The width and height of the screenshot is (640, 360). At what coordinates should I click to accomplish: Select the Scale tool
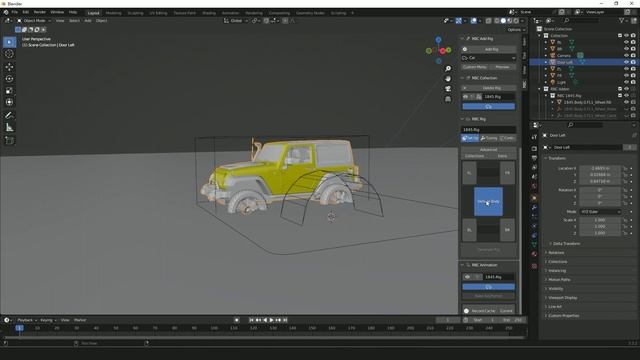point(9,91)
